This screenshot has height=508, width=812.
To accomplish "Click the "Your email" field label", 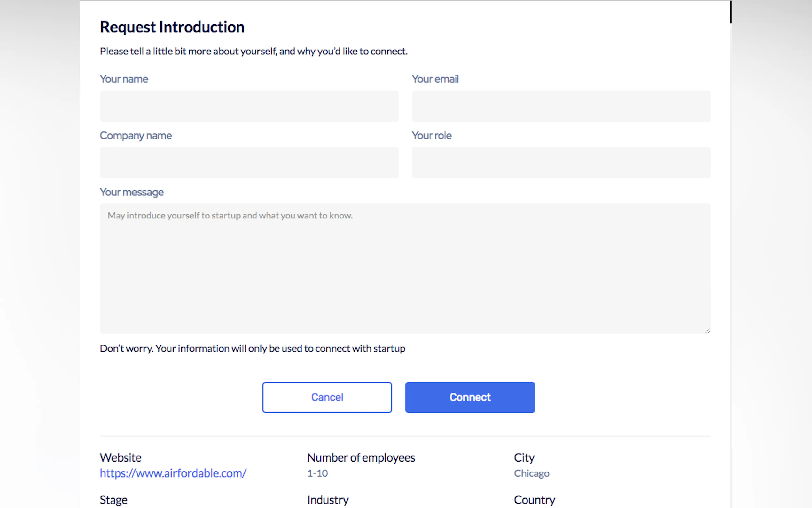I will click(x=435, y=79).
